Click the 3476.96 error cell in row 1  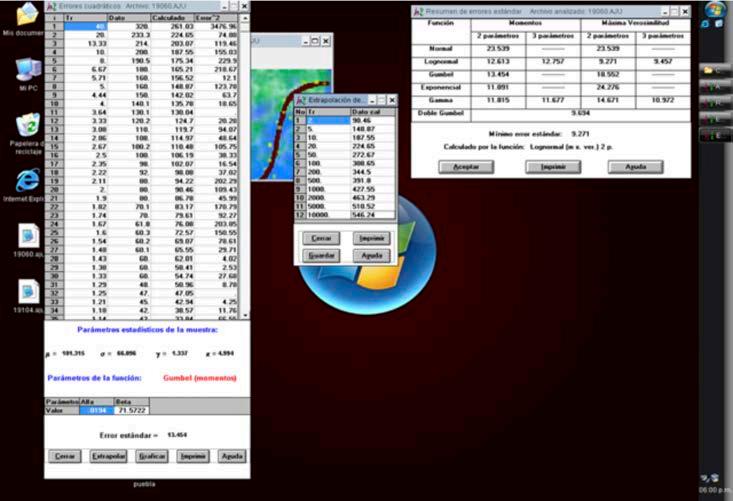[216, 26]
